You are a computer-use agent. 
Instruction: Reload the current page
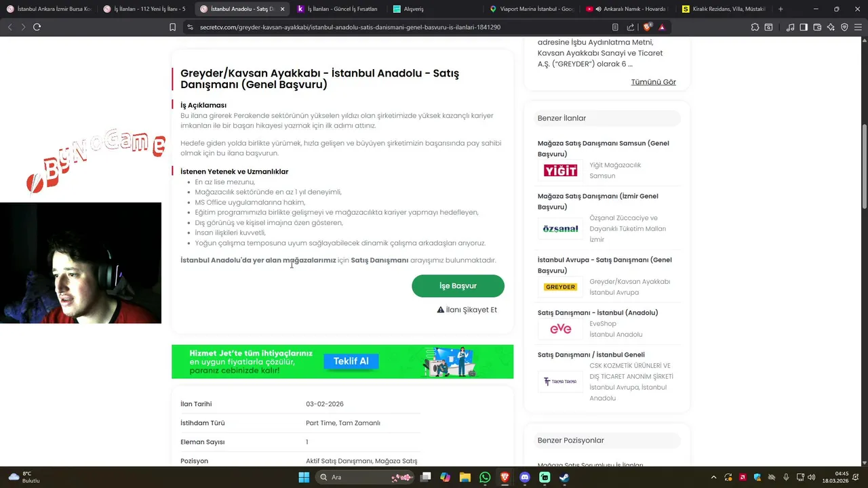pos(37,27)
